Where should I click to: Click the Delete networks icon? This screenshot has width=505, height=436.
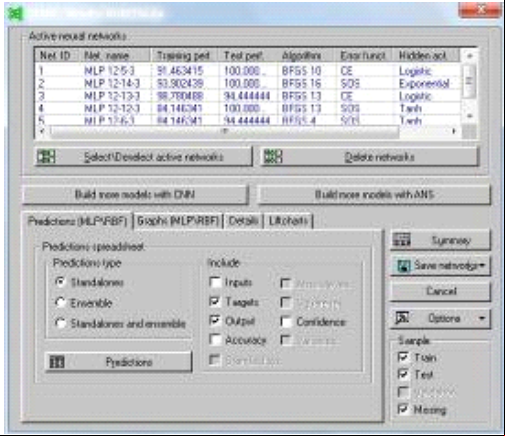pos(273,156)
